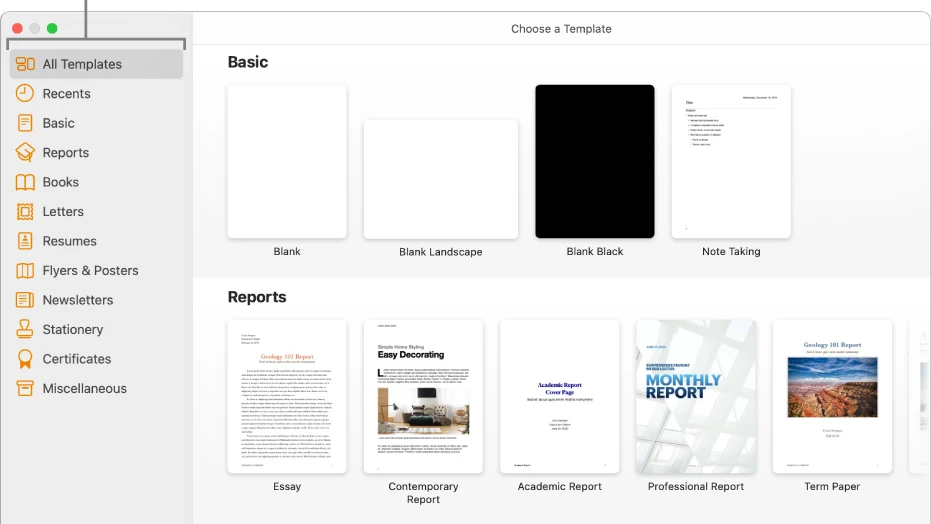931x524 pixels.
Task: Click the Professional Report name label
Action: (x=696, y=487)
